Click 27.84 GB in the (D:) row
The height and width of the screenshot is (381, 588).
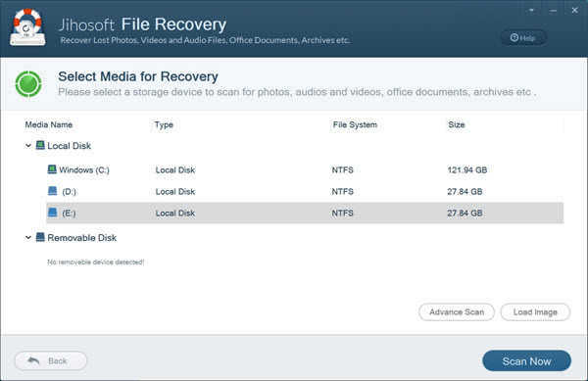[x=465, y=191]
